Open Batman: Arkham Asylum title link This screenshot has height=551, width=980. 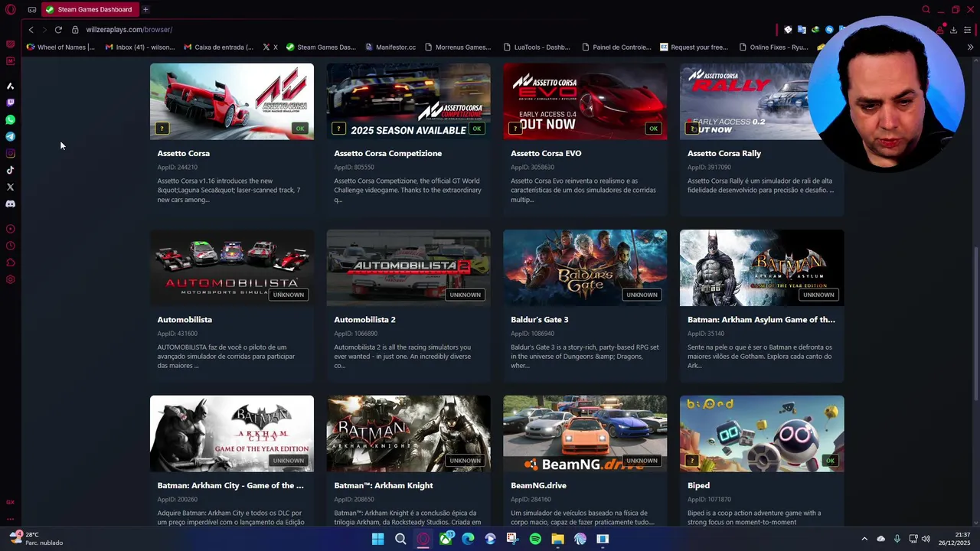coord(761,319)
